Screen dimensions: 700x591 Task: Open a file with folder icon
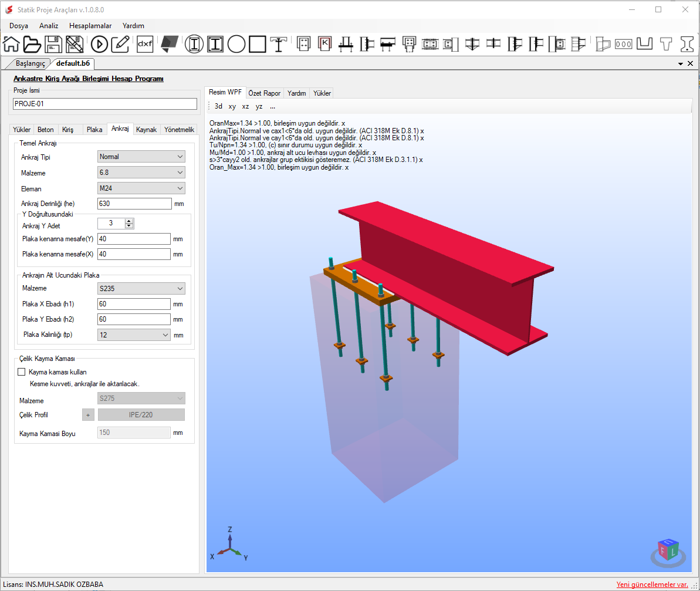click(x=32, y=44)
